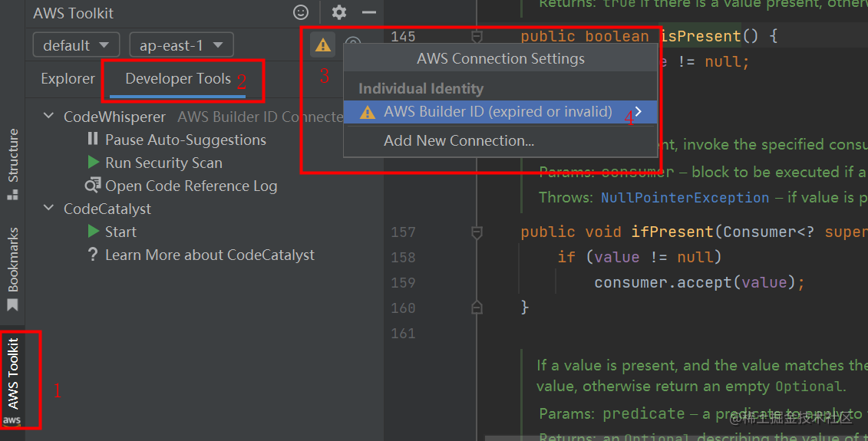Image resolution: width=868 pixels, height=441 pixels.
Task: Fold the isPresent method at line 145
Action: 477,37
